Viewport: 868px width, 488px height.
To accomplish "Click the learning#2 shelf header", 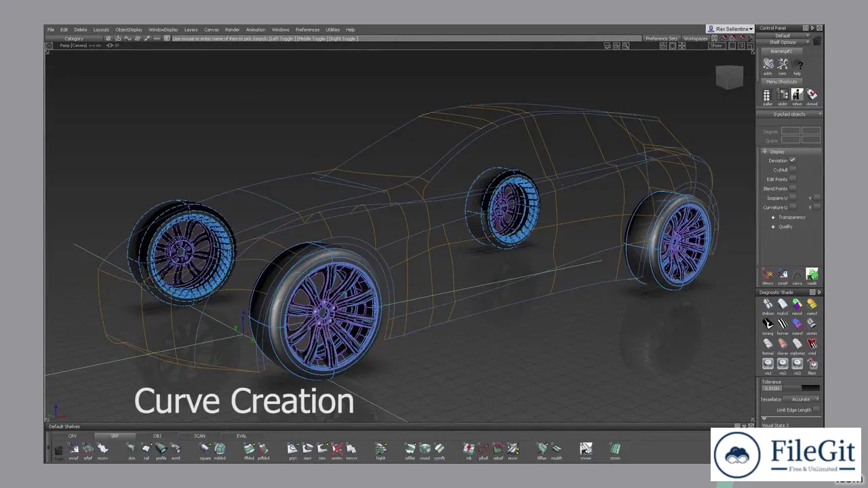I will [x=782, y=51].
